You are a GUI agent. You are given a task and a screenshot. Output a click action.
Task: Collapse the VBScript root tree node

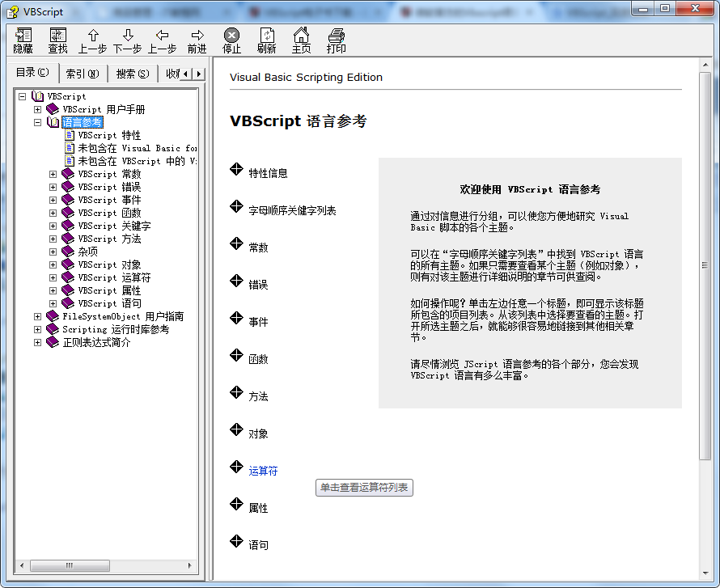coord(23,95)
